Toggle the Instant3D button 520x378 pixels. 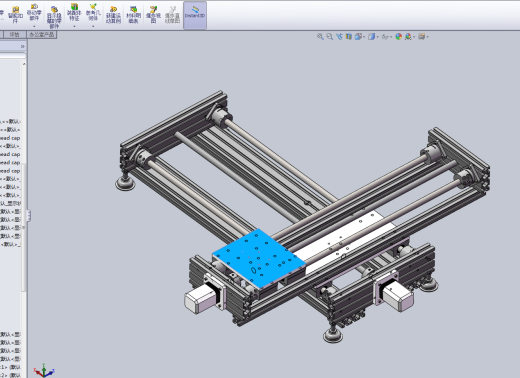coord(195,15)
